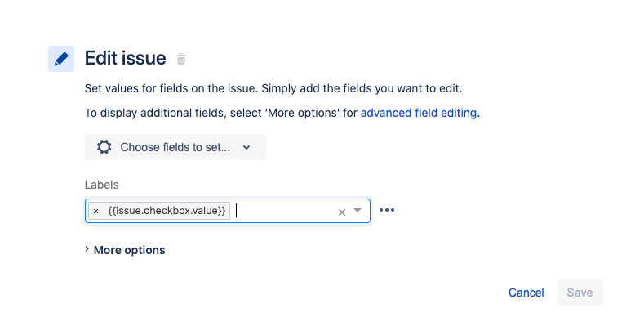Viewport: 644px width, 335px height.
Task: Open the Labels field dropdown arrow
Action: click(x=358, y=211)
